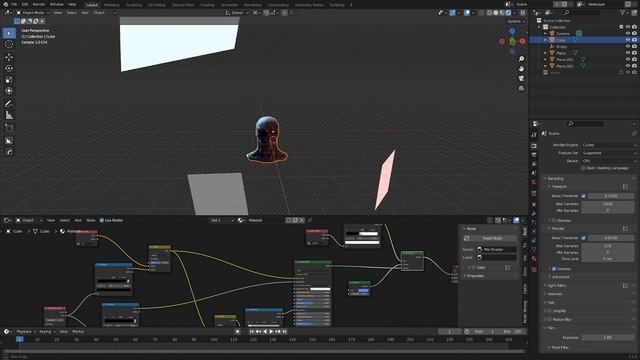The image size is (640, 360).
Task: Select the Measure tool
Action: [9, 115]
